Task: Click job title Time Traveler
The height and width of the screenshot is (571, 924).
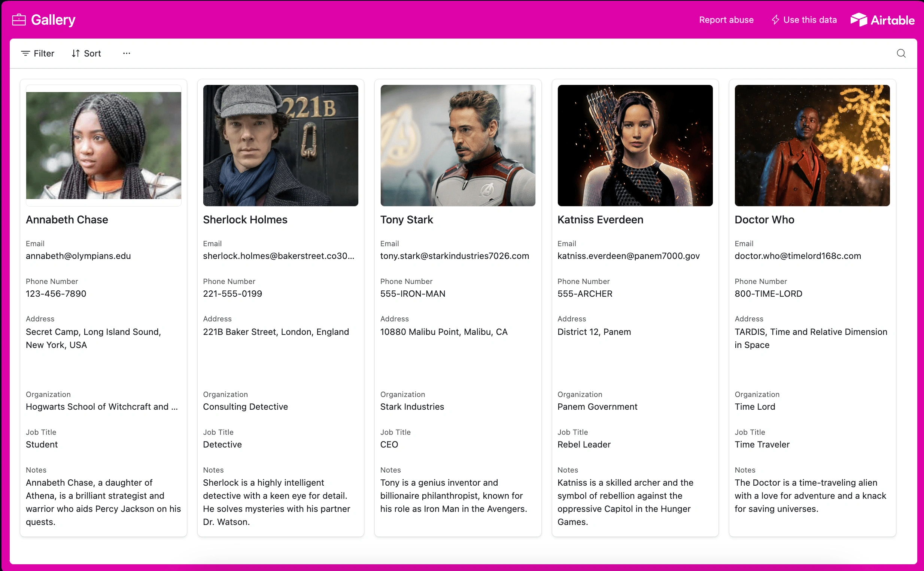Action: point(762,444)
